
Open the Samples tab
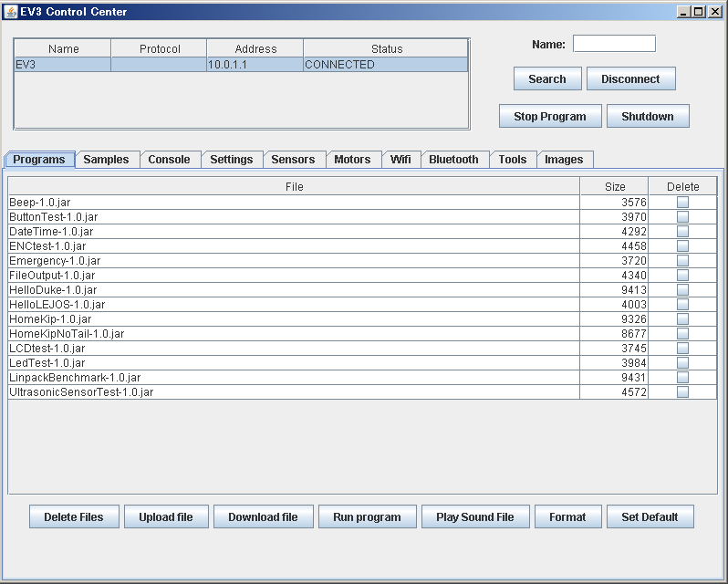pyautogui.click(x=107, y=159)
